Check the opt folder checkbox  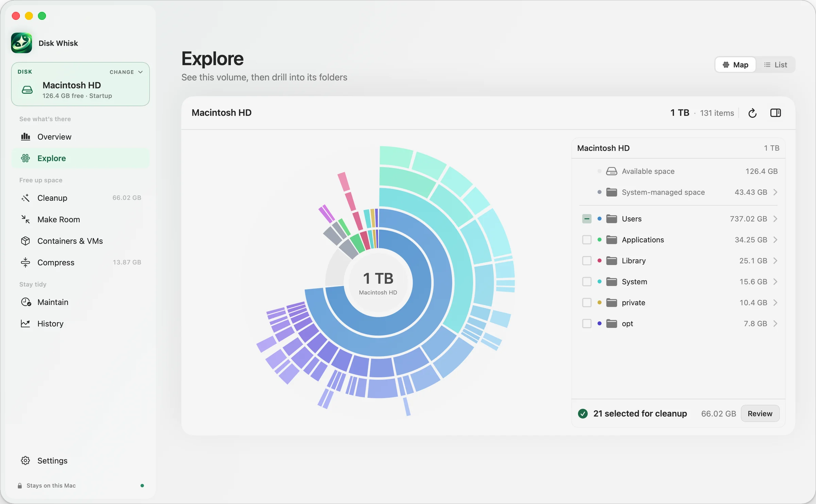click(x=587, y=324)
